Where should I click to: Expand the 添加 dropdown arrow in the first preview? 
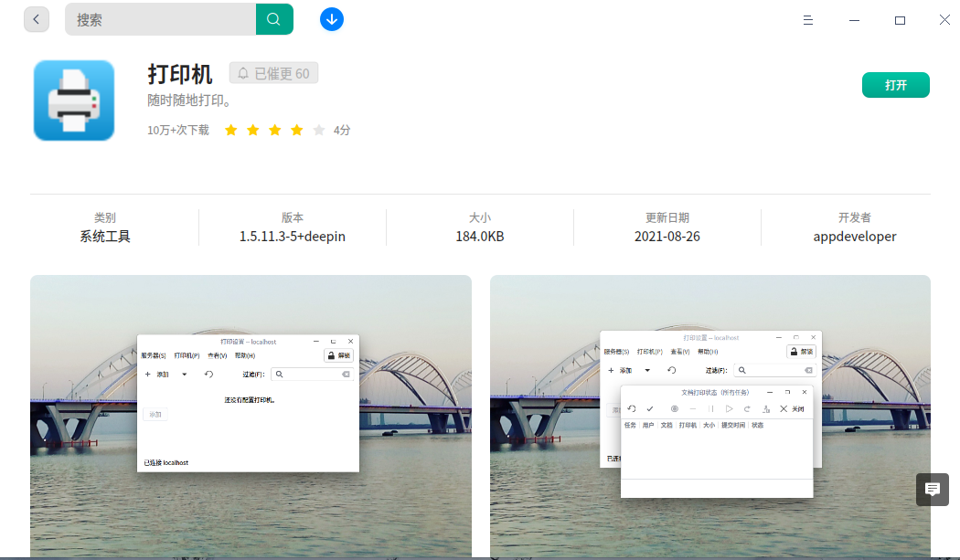184,374
